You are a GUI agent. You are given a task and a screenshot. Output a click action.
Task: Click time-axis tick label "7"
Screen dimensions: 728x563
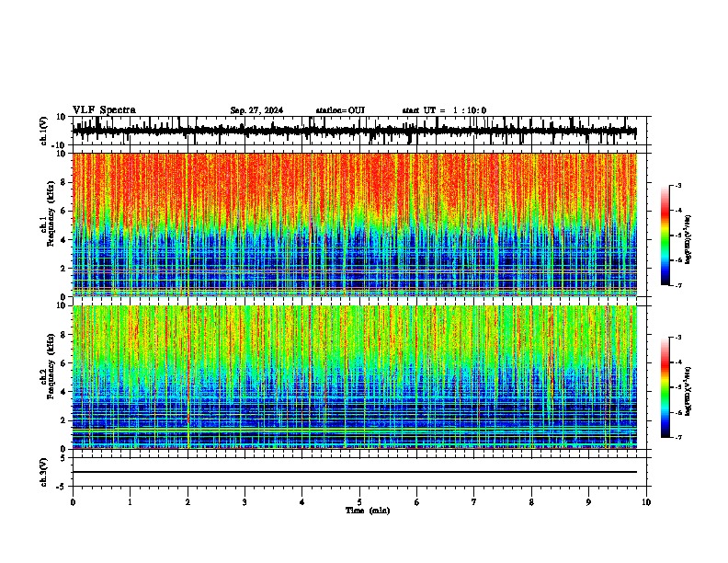click(474, 502)
